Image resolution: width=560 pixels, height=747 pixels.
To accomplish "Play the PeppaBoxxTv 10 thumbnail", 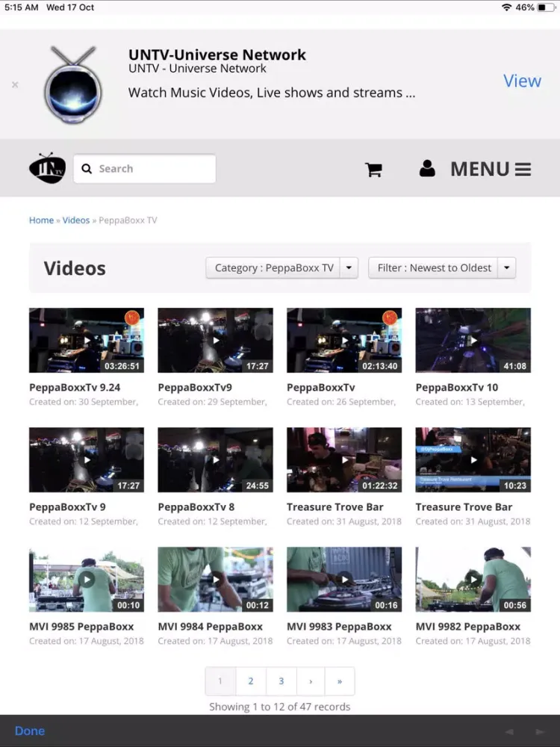I will pyautogui.click(x=473, y=340).
